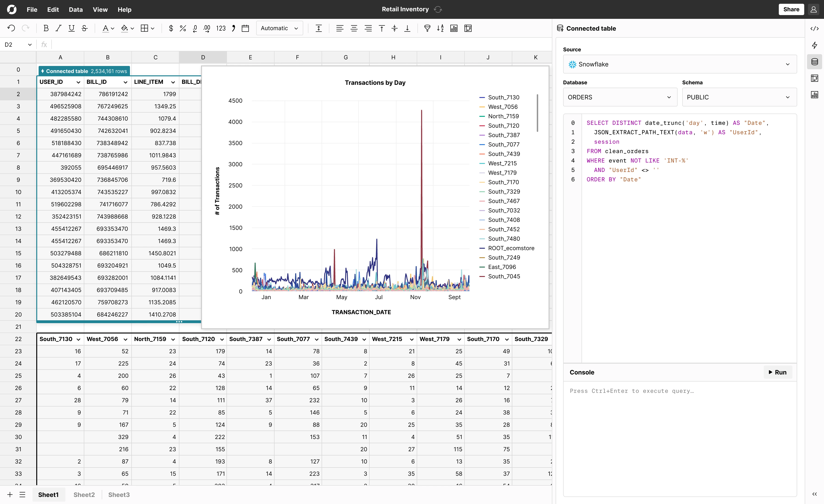824x504 pixels.
Task: Toggle bold formatting
Action: (x=46, y=28)
